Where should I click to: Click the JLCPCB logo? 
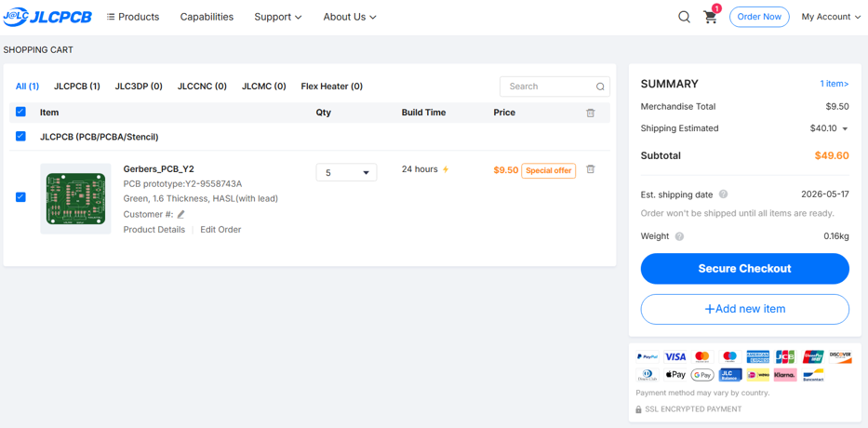point(47,17)
